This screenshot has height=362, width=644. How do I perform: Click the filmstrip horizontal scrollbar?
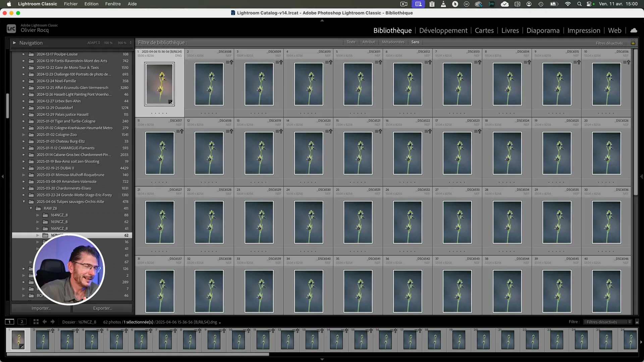pos(138,354)
